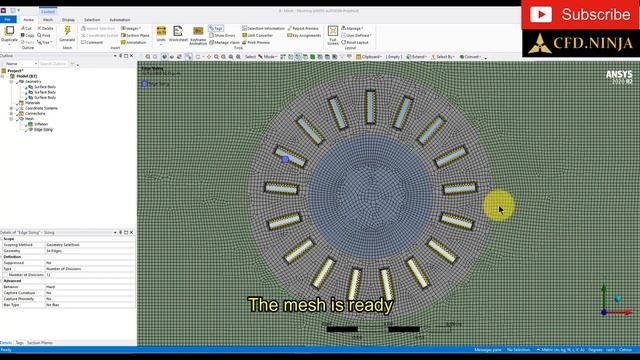
Task: Click the YouTube Subscribe button
Action: pos(580,15)
